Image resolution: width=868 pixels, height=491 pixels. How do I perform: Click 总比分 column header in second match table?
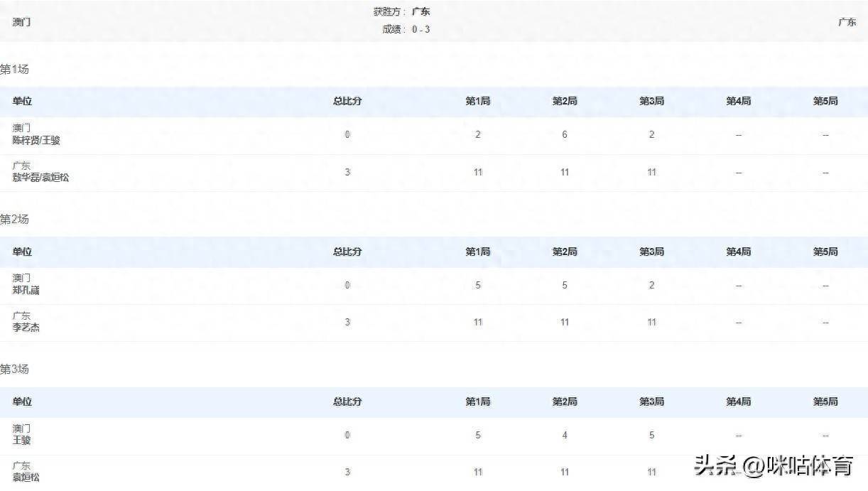(347, 252)
